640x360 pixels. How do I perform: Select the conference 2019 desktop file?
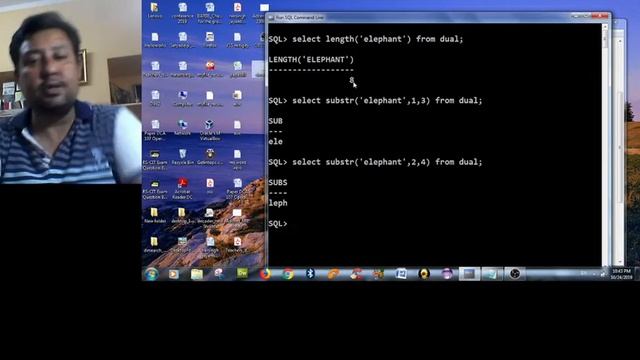(182, 13)
